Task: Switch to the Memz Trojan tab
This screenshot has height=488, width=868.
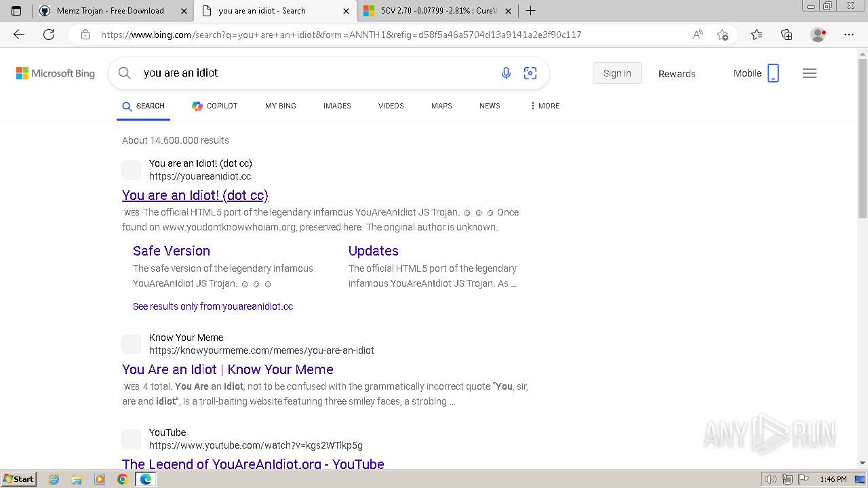Action: pyautogui.click(x=112, y=11)
